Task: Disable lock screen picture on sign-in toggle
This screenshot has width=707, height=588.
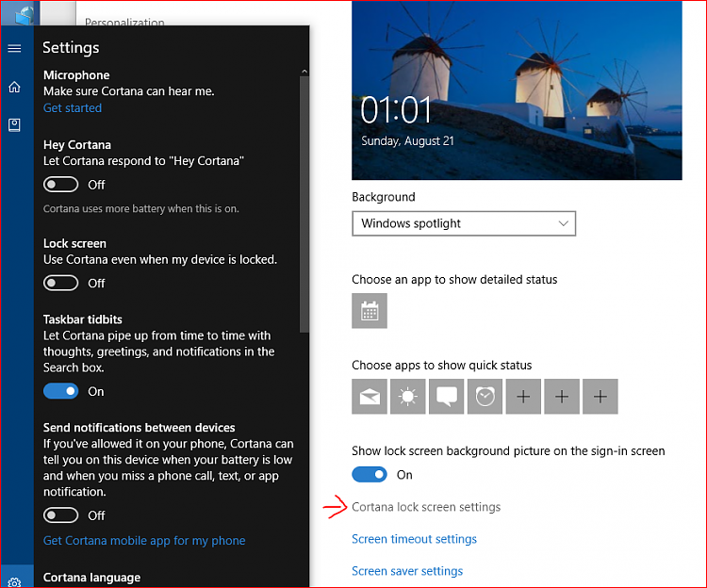Action: [x=370, y=475]
